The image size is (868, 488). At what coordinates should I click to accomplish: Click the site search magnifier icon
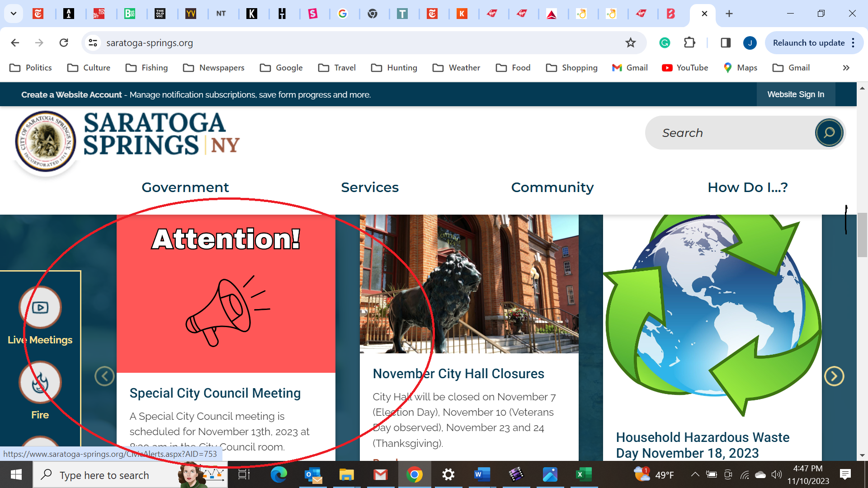(x=829, y=133)
